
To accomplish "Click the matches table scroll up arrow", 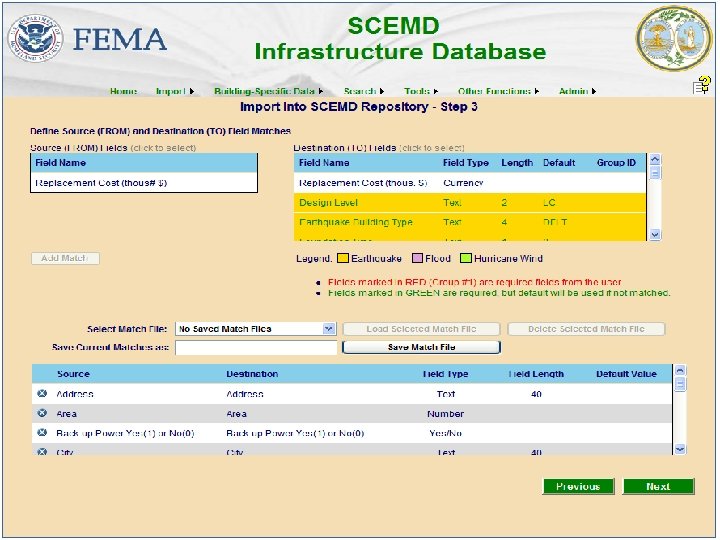I will tap(680, 370).
